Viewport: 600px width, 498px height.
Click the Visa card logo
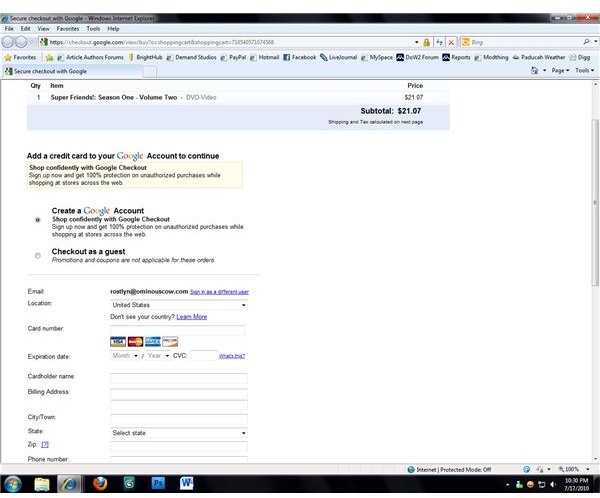[117, 341]
